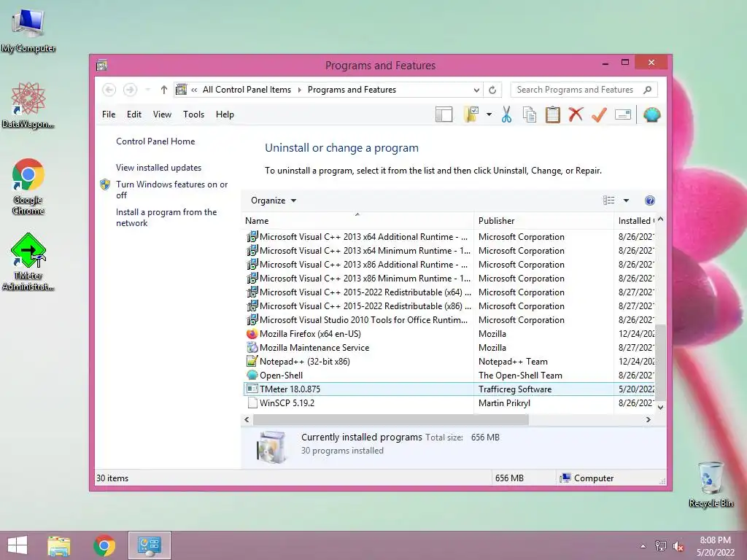The height and width of the screenshot is (560, 747).
Task: Click All Control Panel Items breadcrumb
Action: pyautogui.click(x=247, y=90)
